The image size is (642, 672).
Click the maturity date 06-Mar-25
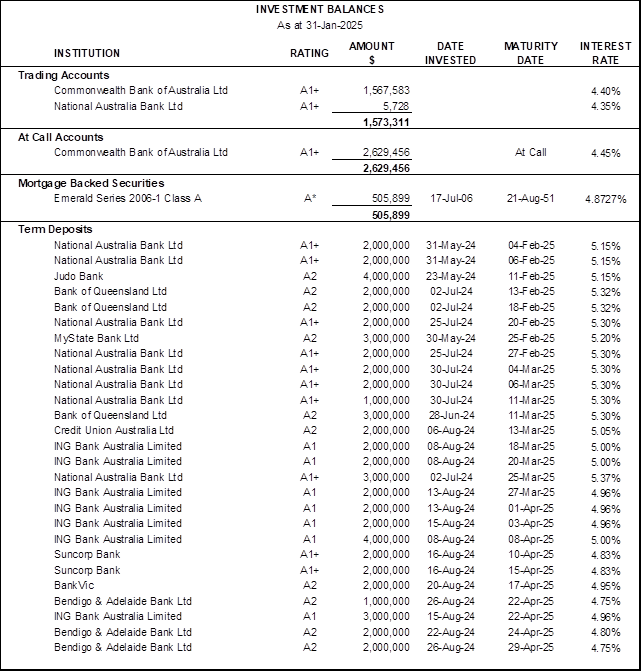click(x=531, y=384)
